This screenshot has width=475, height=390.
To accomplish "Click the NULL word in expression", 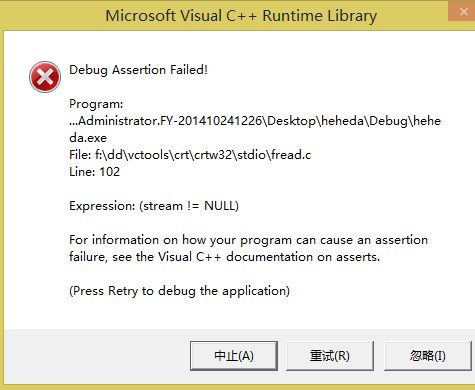I will 219,206.
